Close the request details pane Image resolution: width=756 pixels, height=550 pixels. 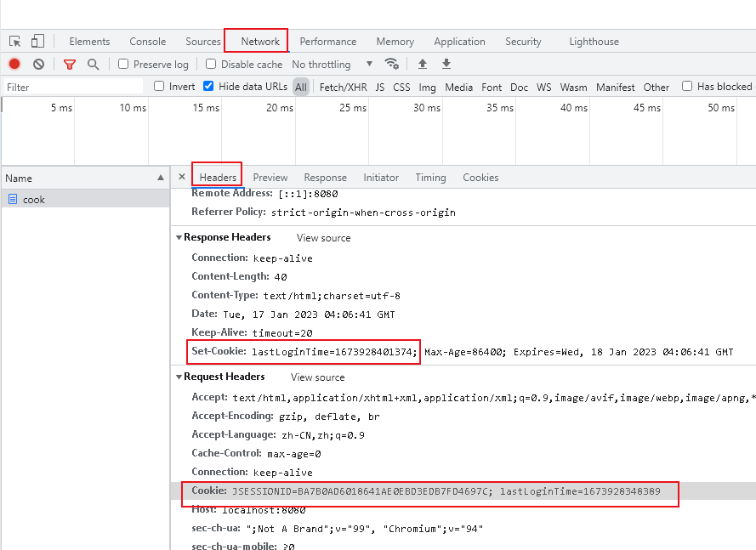(182, 177)
